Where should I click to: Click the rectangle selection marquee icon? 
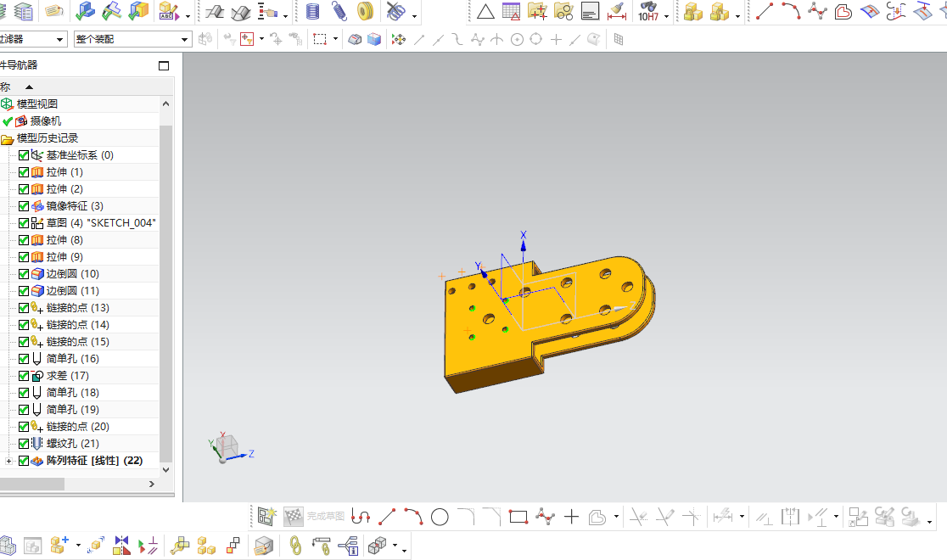point(320,39)
